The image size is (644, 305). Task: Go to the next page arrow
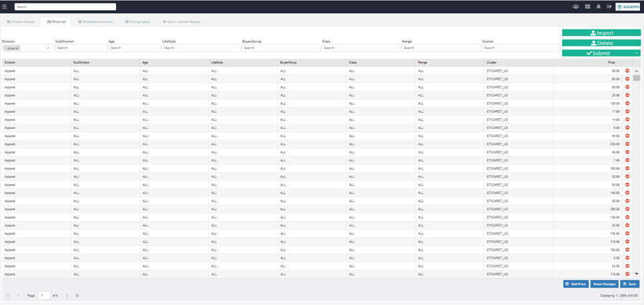tap(67, 296)
